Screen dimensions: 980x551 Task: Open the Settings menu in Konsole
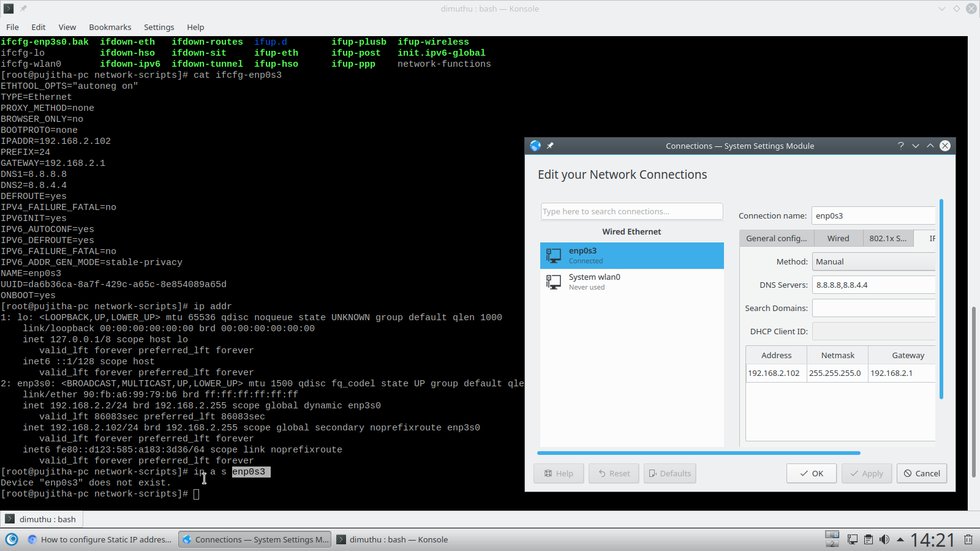(159, 27)
